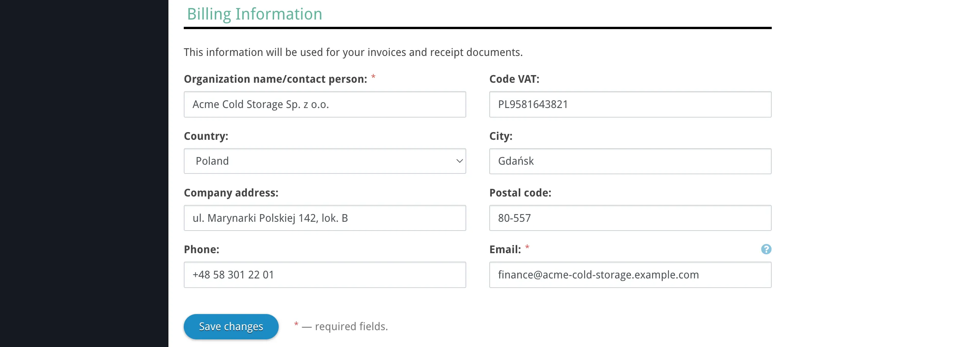This screenshot has height=347, width=980.
Task: Click the Organization name/contact person label
Action: (x=276, y=79)
